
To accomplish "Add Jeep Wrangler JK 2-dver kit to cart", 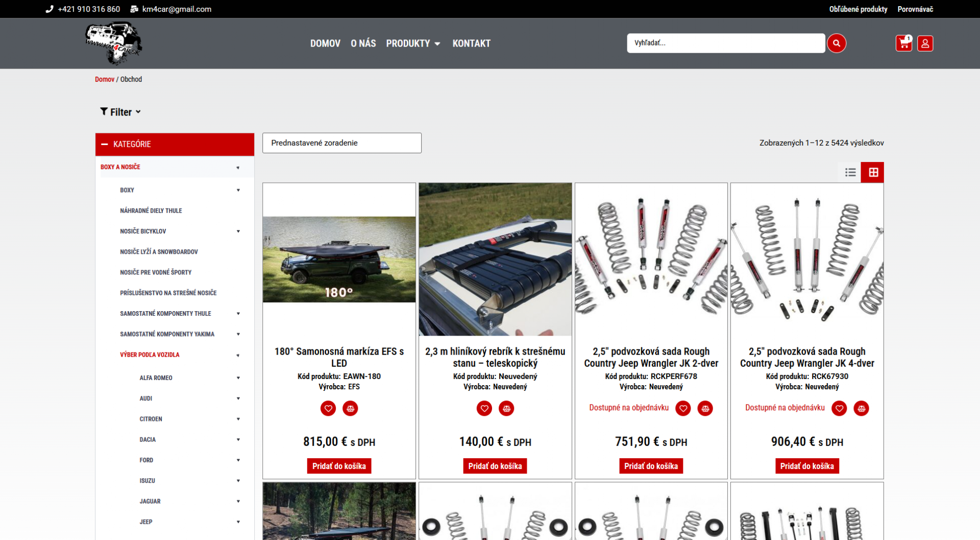I will coord(651,466).
